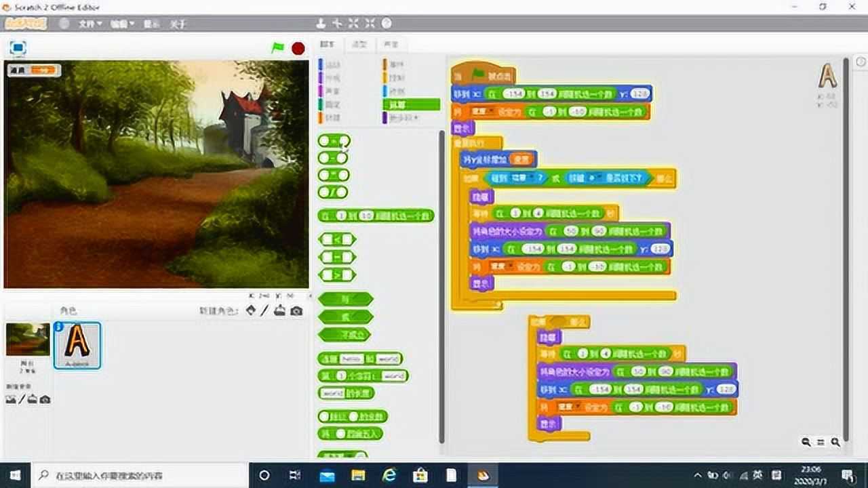
Task: Reset scripts area zoom to normal
Action: coord(821,442)
